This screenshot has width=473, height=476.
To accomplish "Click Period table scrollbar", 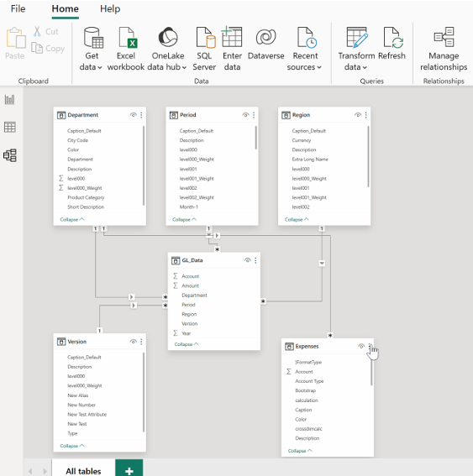I will [255, 138].
